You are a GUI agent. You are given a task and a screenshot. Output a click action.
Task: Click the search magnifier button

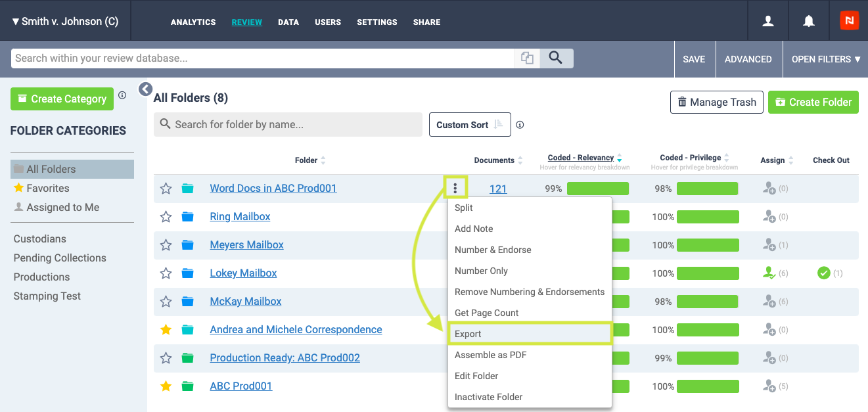[x=556, y=58]
